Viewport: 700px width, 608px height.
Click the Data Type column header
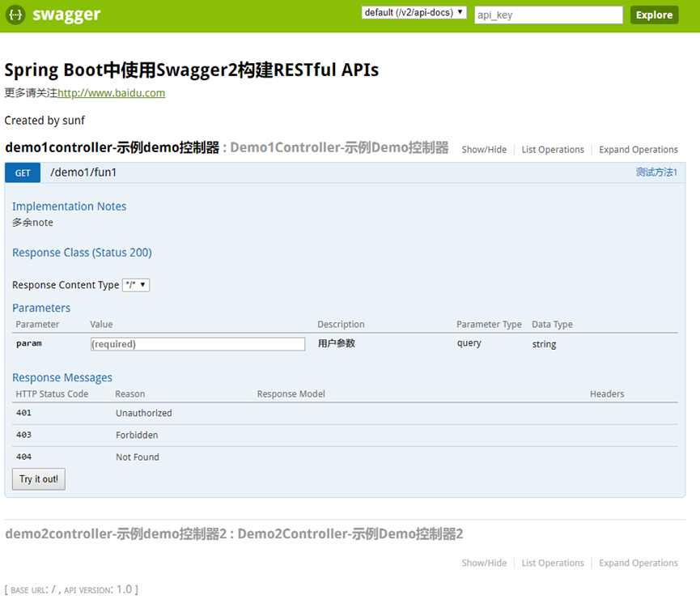pyautogui.click(x=552, y=325)
